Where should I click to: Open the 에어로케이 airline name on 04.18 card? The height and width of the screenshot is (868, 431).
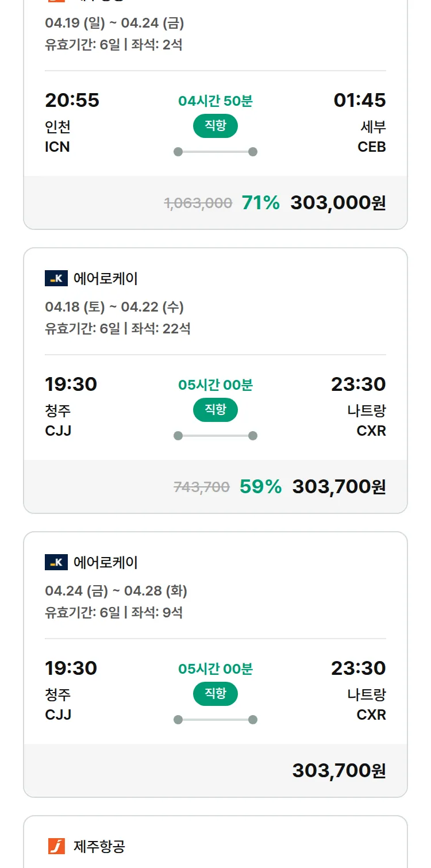[x=106, y=279]
